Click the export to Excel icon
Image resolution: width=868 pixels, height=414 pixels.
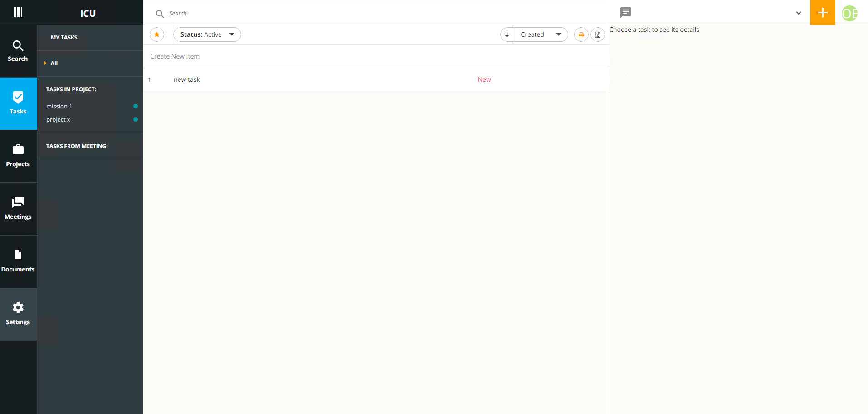coord(598,34)
